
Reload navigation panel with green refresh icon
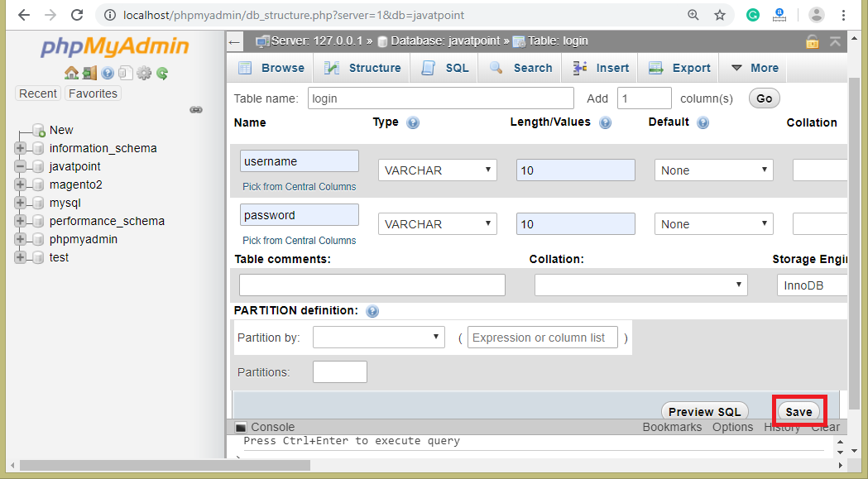click(162, 73)
